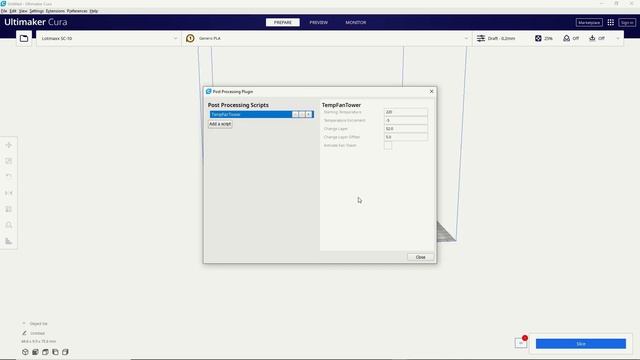Select the Move tool in left toolbar

pos(9,145)
